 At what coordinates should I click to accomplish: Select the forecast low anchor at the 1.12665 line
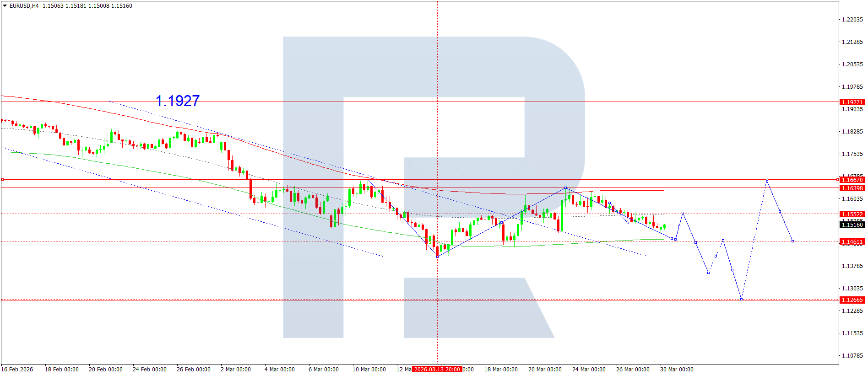click(741, 299)
